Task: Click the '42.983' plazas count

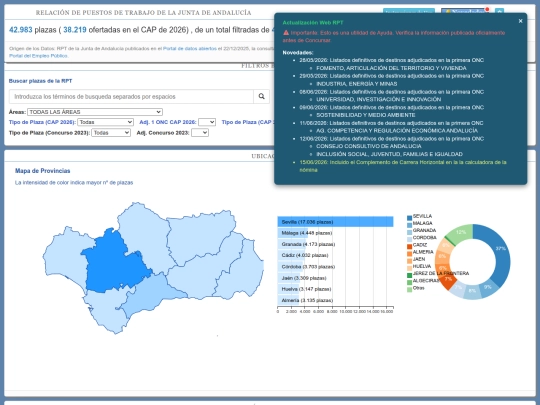Action: [21, 30]
